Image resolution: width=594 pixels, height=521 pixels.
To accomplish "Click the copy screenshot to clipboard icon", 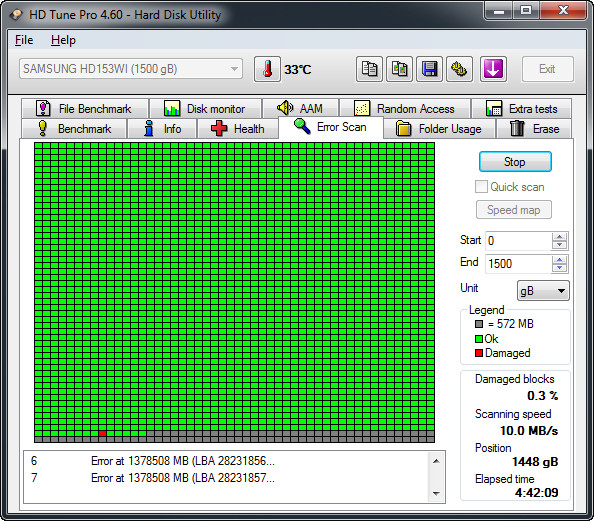I will pyautogui.click(x=399, y=69).
